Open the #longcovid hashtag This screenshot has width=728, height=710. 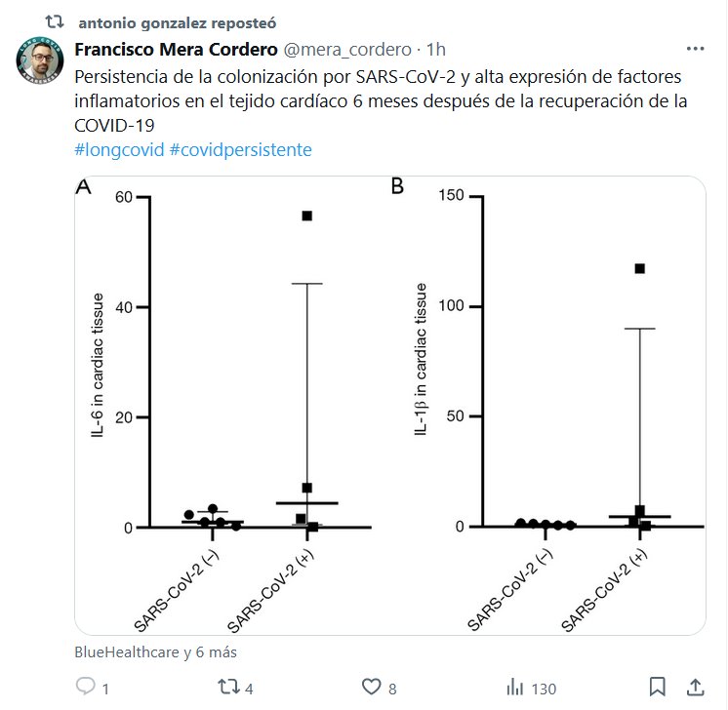pyautogui.click(x=111, y=150)
